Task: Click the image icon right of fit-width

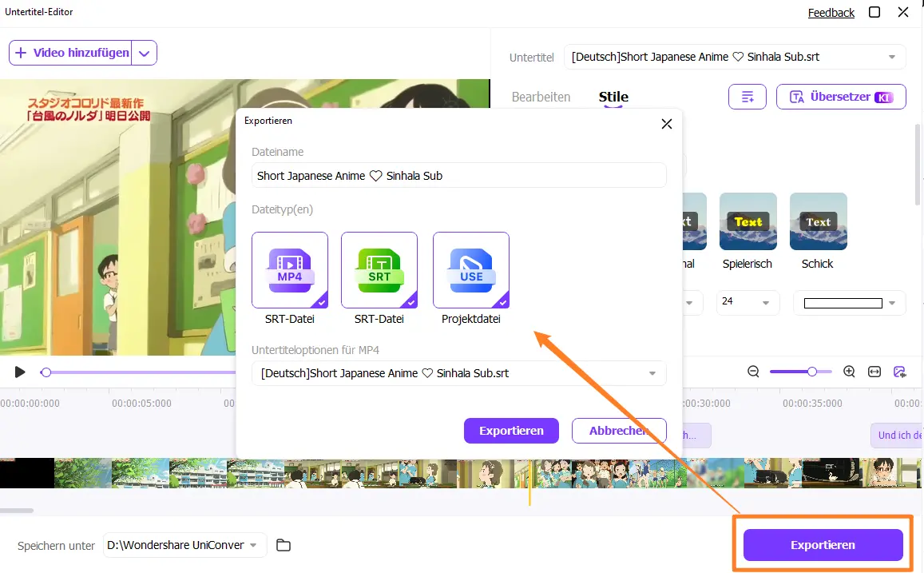Action: click(900, 372)
